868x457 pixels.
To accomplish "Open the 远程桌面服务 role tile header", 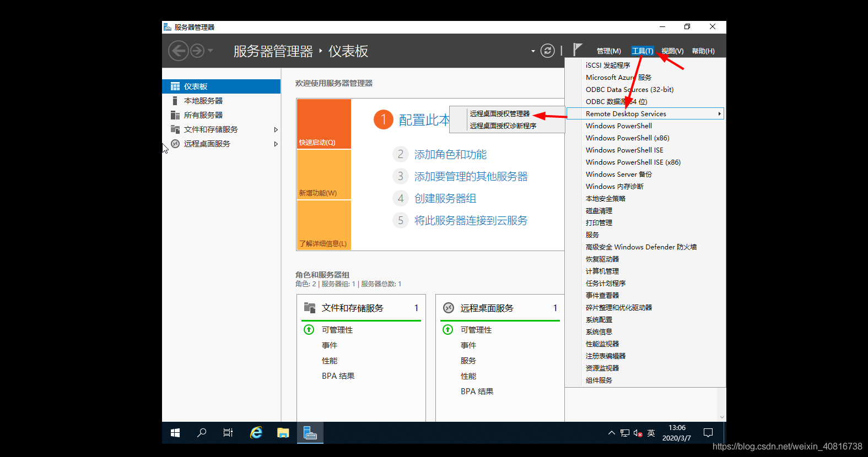I will point(487,308).
